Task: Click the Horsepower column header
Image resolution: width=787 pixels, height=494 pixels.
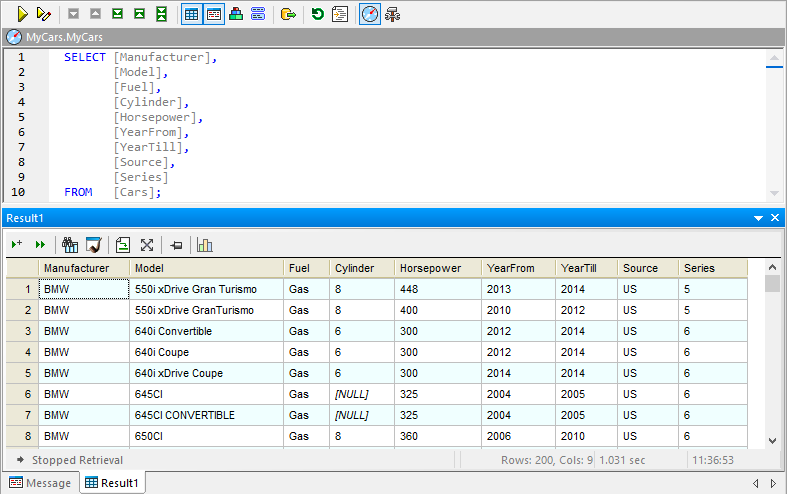Action: coord(430,268)
